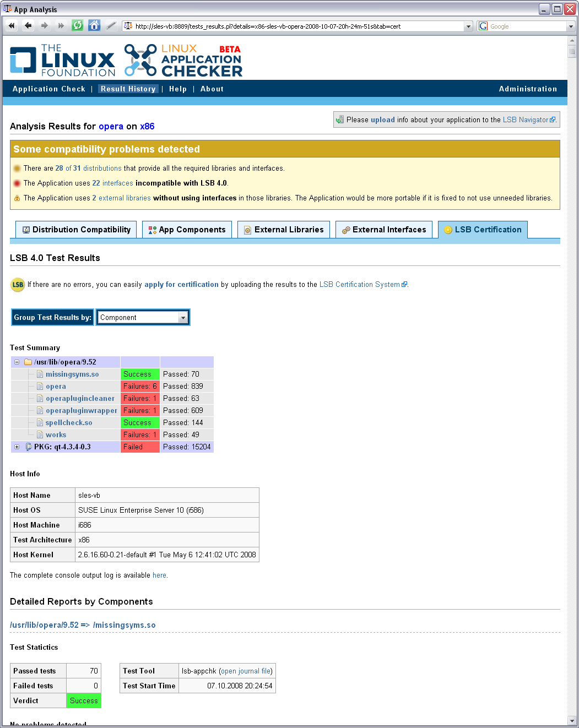Open the console output log 'here' link
Image resolution: width=579 pixels, height=728 pixels.
click(159, 575)
